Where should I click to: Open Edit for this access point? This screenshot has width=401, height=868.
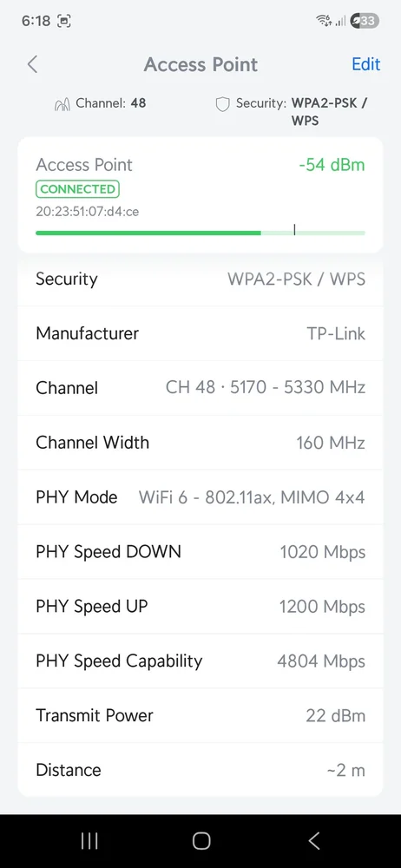coord(366,64)
